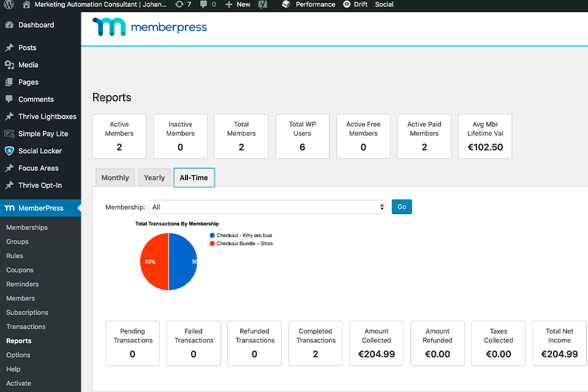
Task: Click the Social Locker shield icon
Action: point(9,151)
